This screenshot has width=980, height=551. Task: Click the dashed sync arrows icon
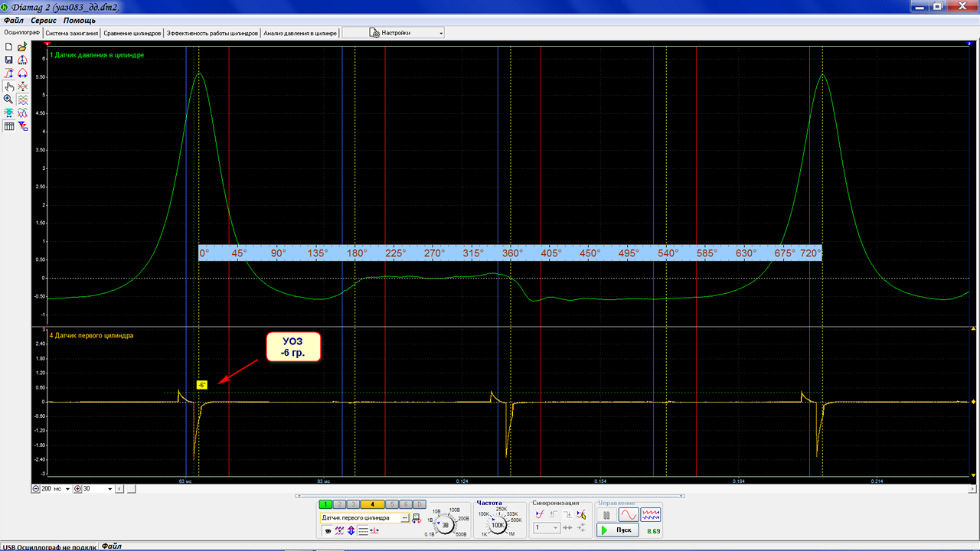pos(581,528)
